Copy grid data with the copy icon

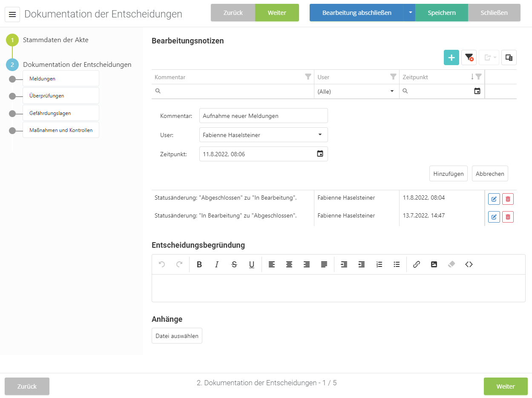click(509, 57)
